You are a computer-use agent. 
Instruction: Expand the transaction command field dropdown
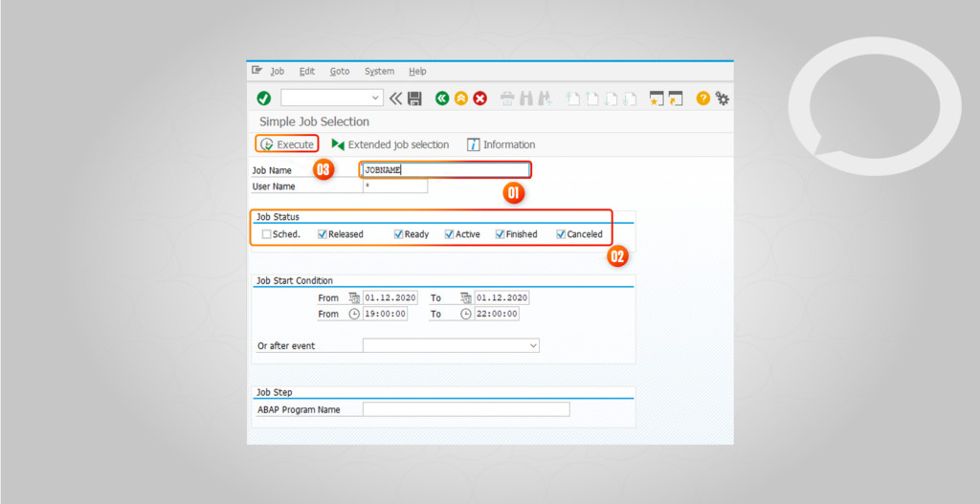pyautogui.click(x=375, y=99)
